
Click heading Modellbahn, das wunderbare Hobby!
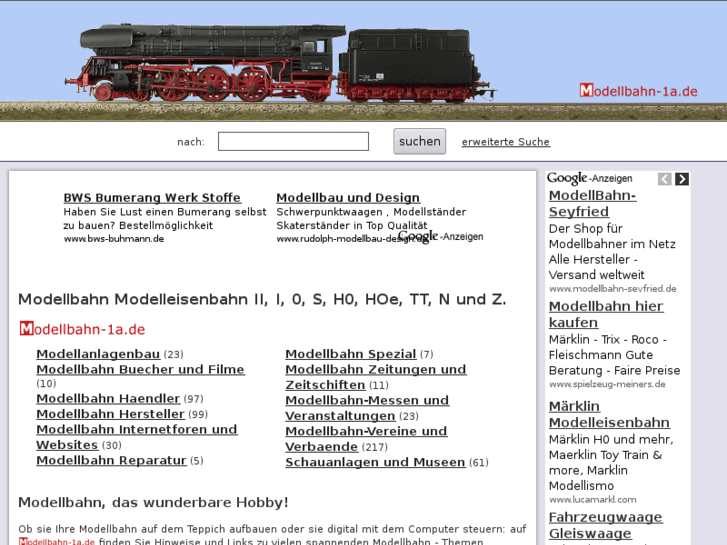pos(153,502)
